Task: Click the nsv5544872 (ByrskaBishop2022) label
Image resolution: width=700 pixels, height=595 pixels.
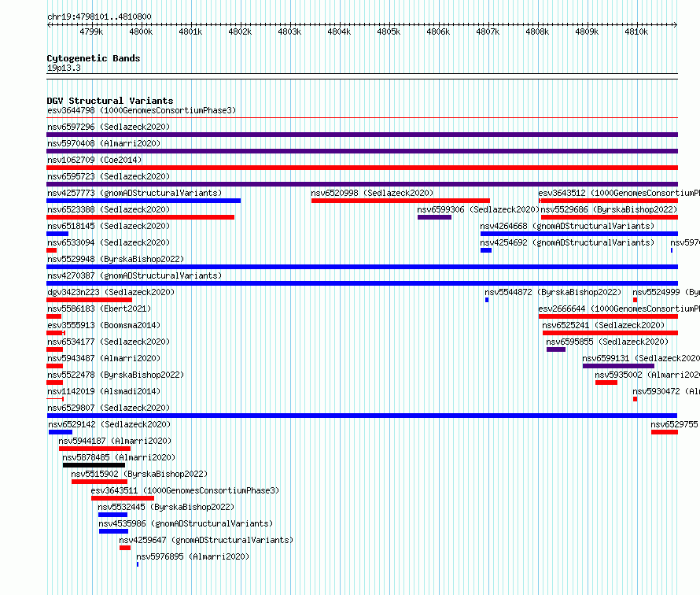Action: coord(553,292)
